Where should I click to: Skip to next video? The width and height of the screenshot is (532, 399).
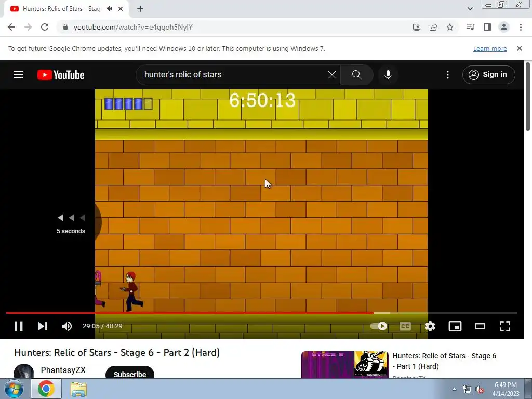[43, 326]
